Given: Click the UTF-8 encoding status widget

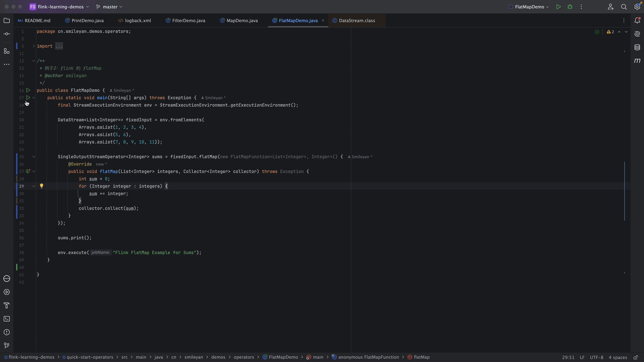Looking at the screenshot, I should [x=596, y=357].
